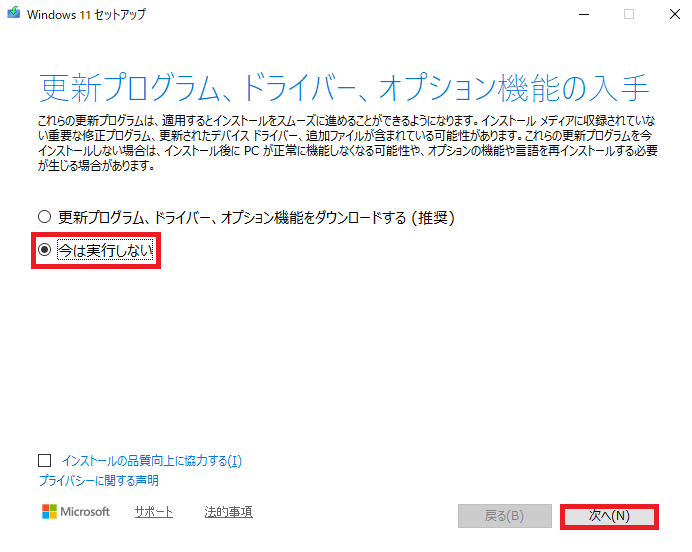The height and width of the screenshot is (552, 692).
Task: Select the radio button to download updates (推奨)
Action: pos(44,217)
